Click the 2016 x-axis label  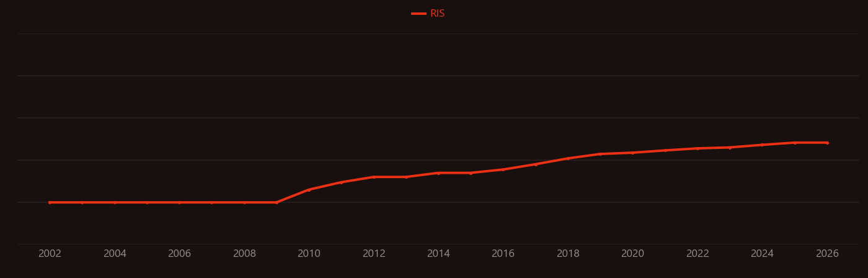(x=503, y=254)
